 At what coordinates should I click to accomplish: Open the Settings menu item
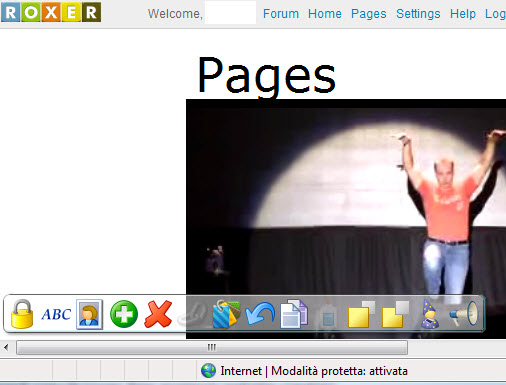tap(418, 14)
